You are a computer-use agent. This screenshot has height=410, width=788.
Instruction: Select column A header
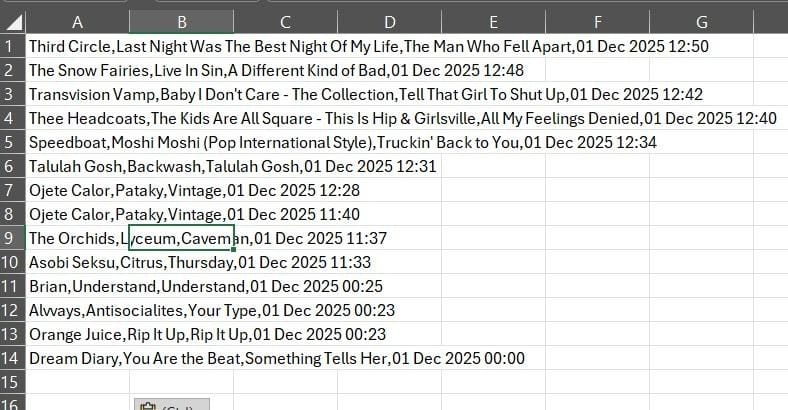pyautogui.click(x=78, y=21)
